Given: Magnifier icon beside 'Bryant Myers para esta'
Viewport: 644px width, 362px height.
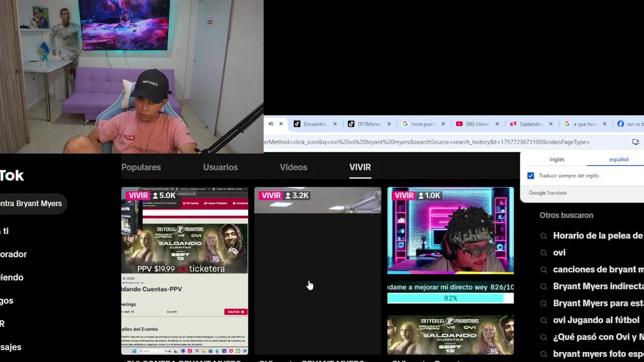Looking at the screenshot, I should (x=543, y=304).
